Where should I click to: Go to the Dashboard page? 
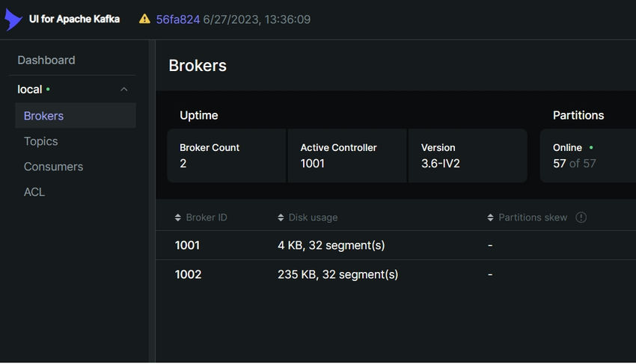pyautogui.click(x=46, y=60)
